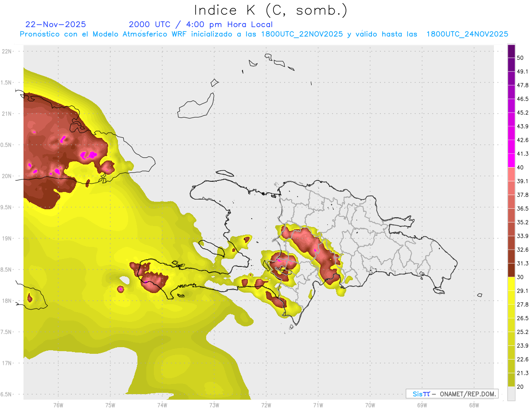Click the "23.9" color bar label

tap(522, 345)
